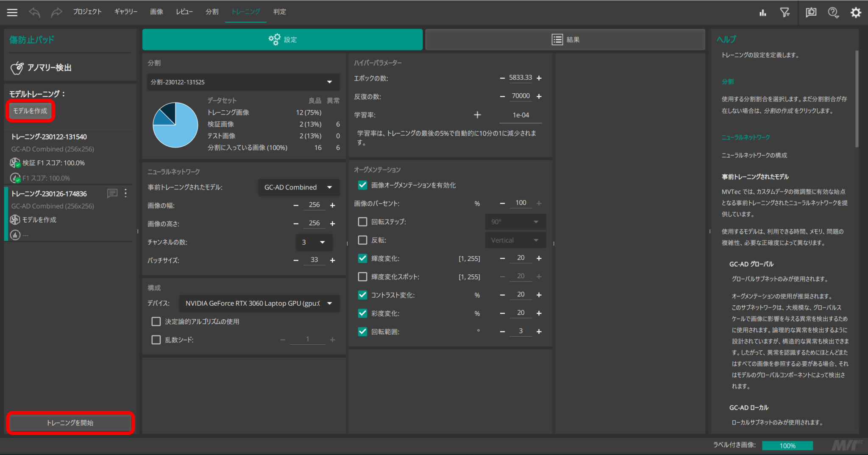Open the three-dot menu for トレーニング-230126-174836
Image resolution: width=868 pixels, height=455 pixels.
tap(125, 193)
